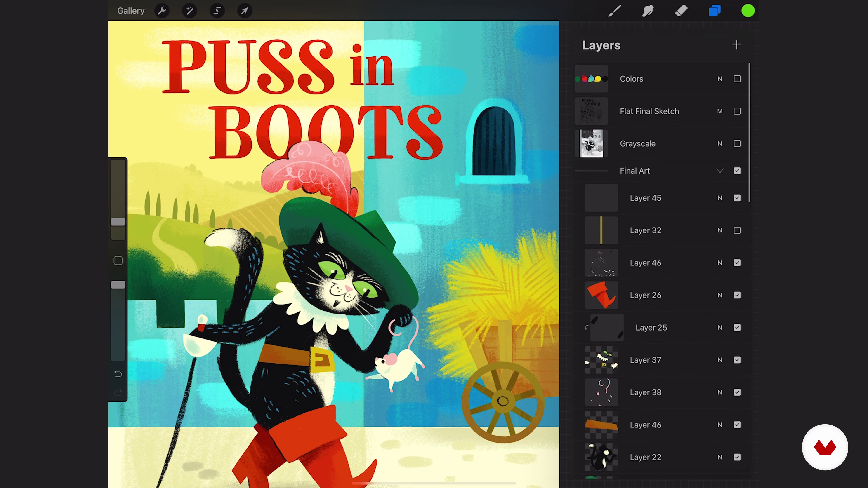Click the red logo badge button

(825, 447)
